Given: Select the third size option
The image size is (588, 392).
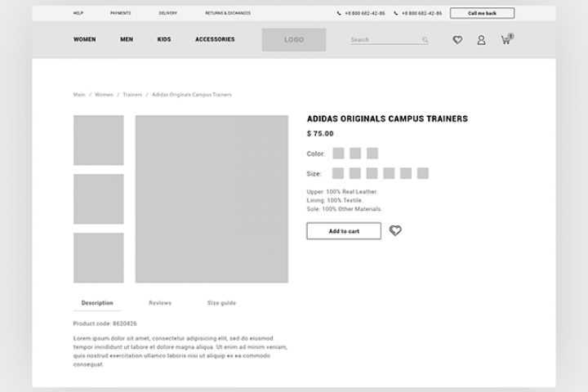Looking at the screenshot, I should (372, 173).
